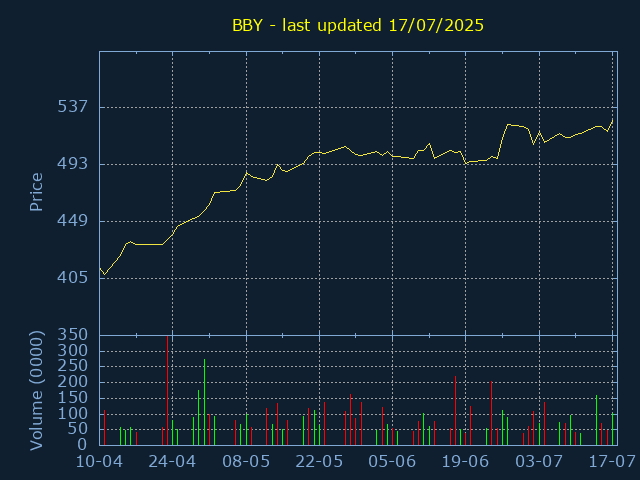
Task: Select the 19-06 date label
Action: coord(465,462)
